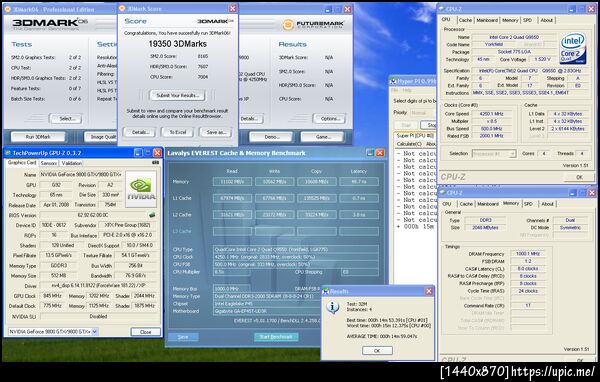This screenshot has width=600, height=382.
Task: Click the To Excel button in the Score dialog
Action: (178, 132)
